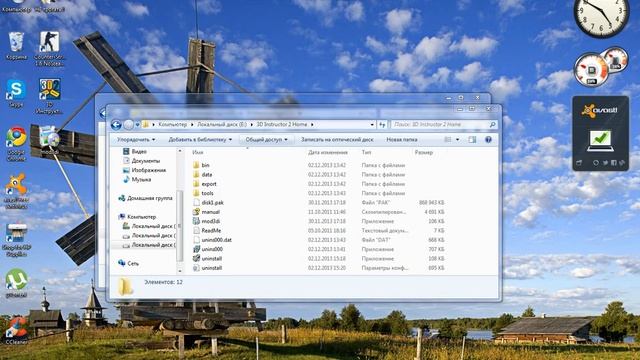640x360 pixels.
Task: Select the mod3di installer icon on desktop
Action: click(x=49, y=140)
